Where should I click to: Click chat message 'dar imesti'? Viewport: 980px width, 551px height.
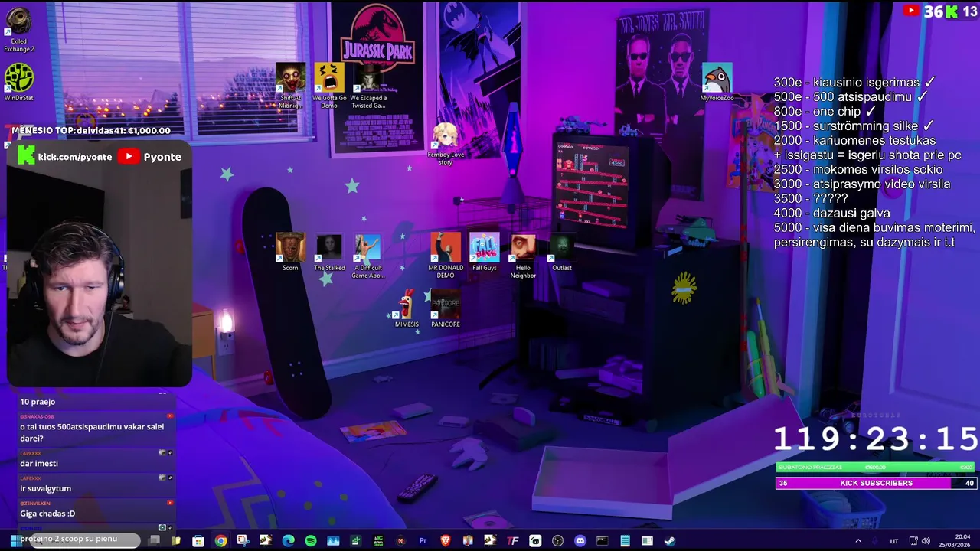39,463
